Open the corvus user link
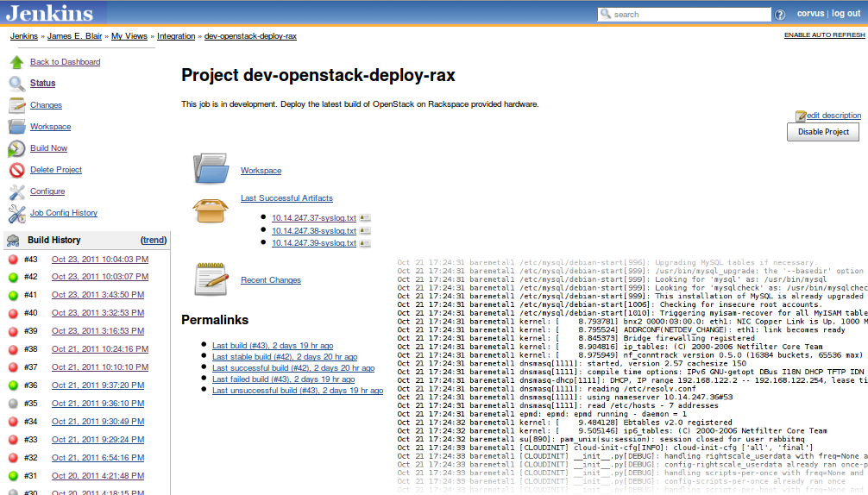Image resolution: width=868 pixels, height=495 pixels. pos(810,13)
